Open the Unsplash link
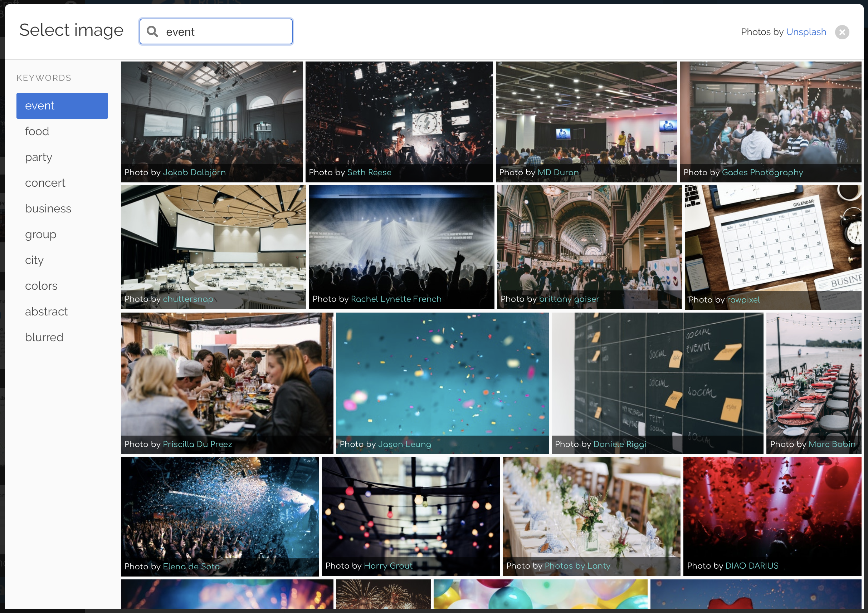 click(x=806, y=32)
